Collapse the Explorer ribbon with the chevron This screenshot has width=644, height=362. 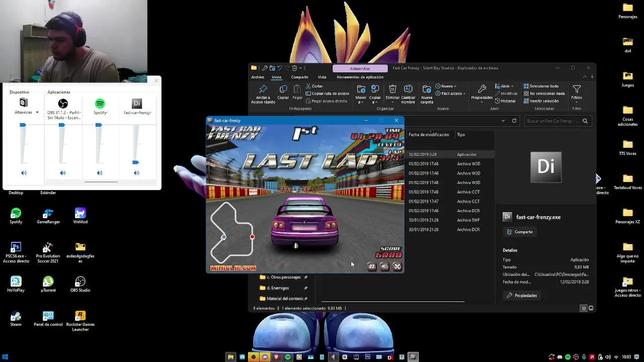click(585, 77)
